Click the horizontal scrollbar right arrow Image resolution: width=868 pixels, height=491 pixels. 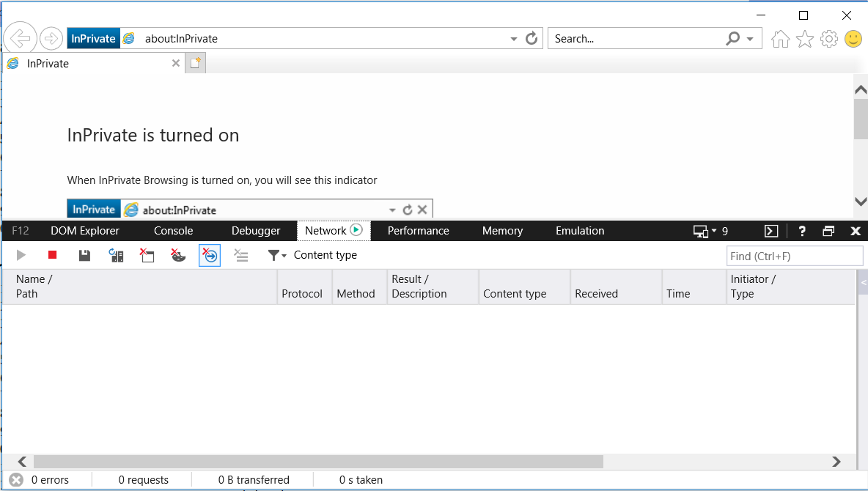[836, 462]
